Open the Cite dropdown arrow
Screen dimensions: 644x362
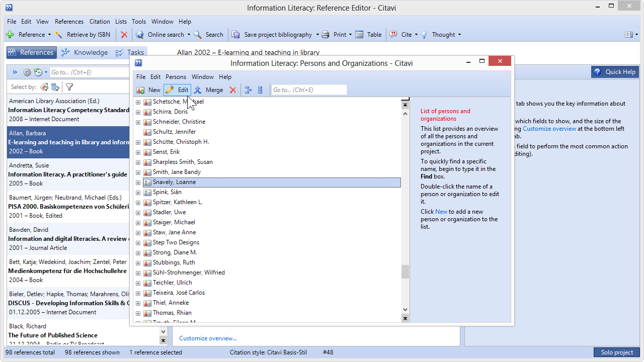417,35
